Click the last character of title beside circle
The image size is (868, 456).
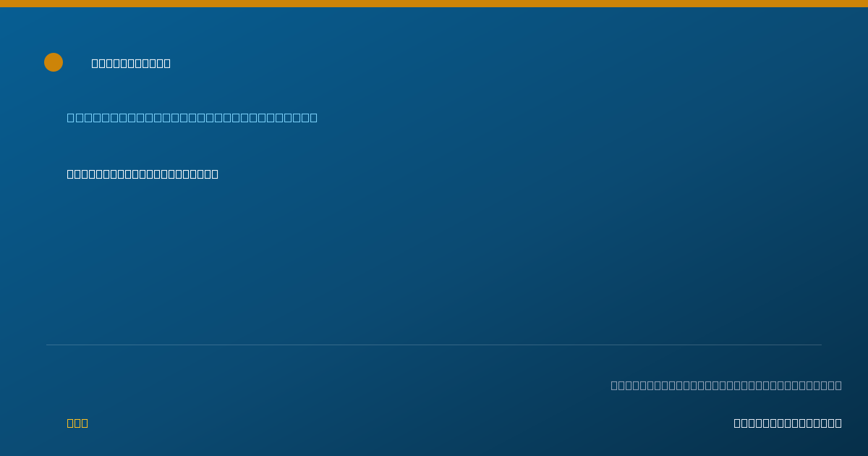pyautogui.click(x=167, y=63)
